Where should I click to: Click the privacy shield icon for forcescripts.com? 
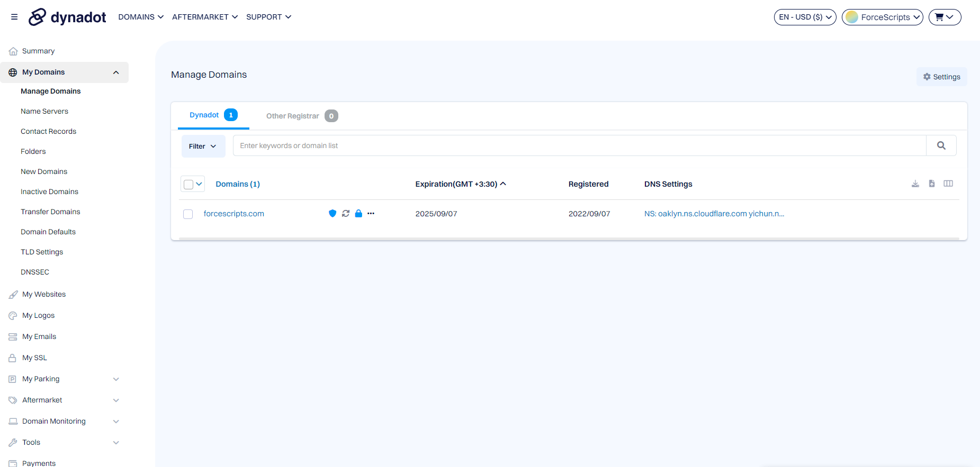click(x=332, y=214)
